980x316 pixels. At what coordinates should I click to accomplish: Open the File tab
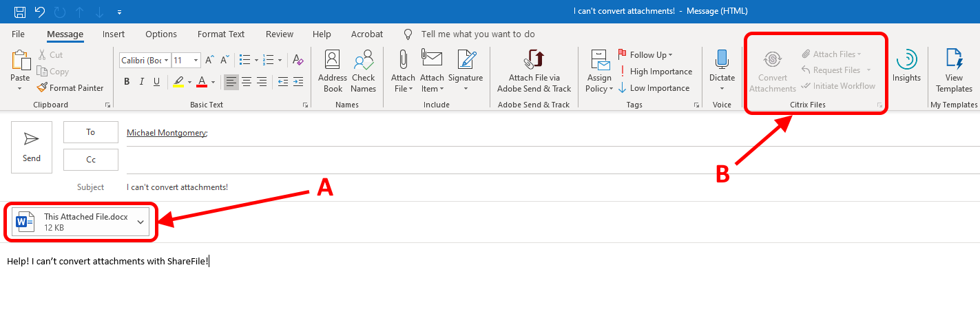click(x=19, y=34)
